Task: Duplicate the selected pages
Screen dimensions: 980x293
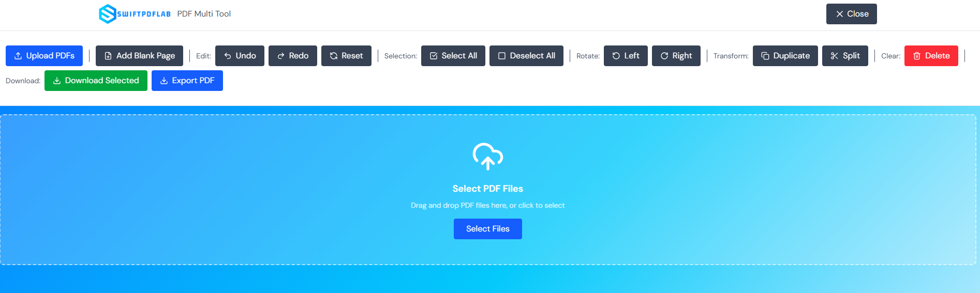Action: (785, 56)
